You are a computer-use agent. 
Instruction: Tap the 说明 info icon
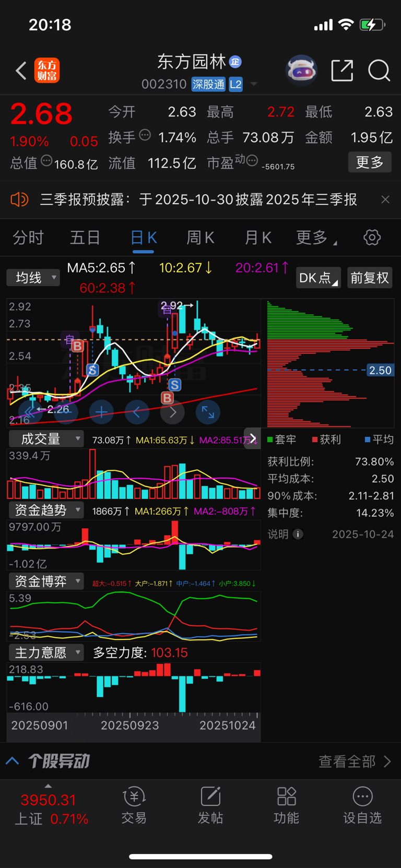[x=298, y=534]
